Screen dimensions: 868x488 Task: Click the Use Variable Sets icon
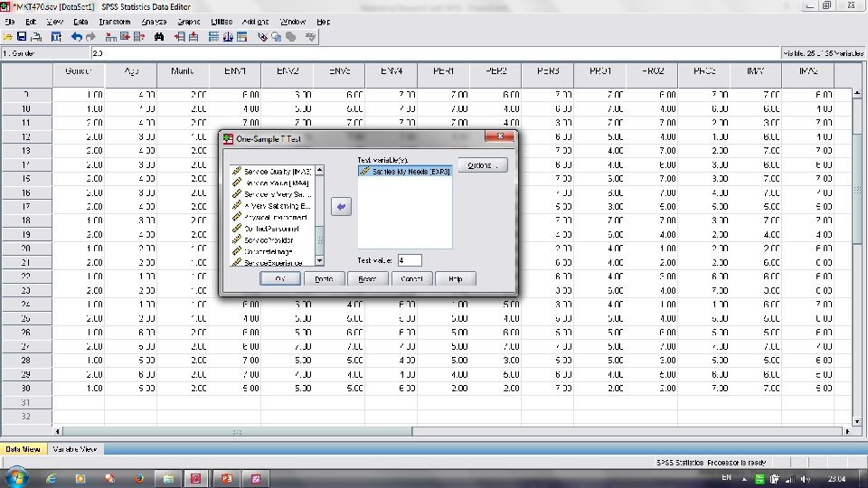277,37
